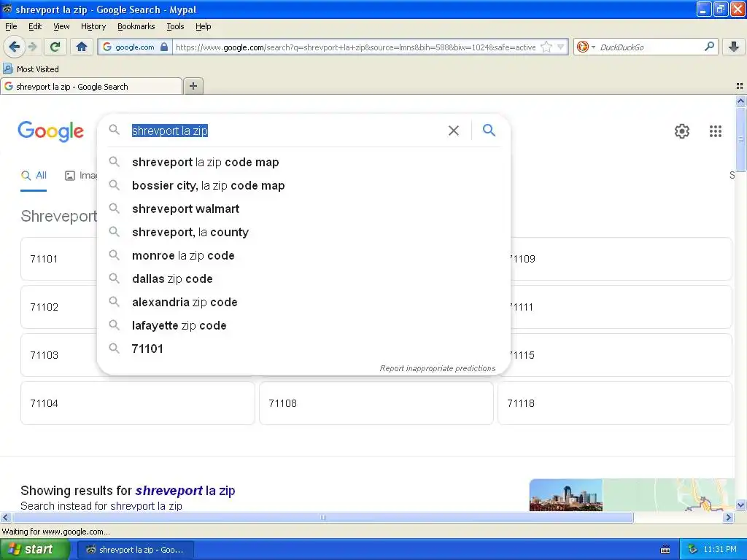Bookmark this page with the star icon
747x560 pixels.
(x=546, y=47)
